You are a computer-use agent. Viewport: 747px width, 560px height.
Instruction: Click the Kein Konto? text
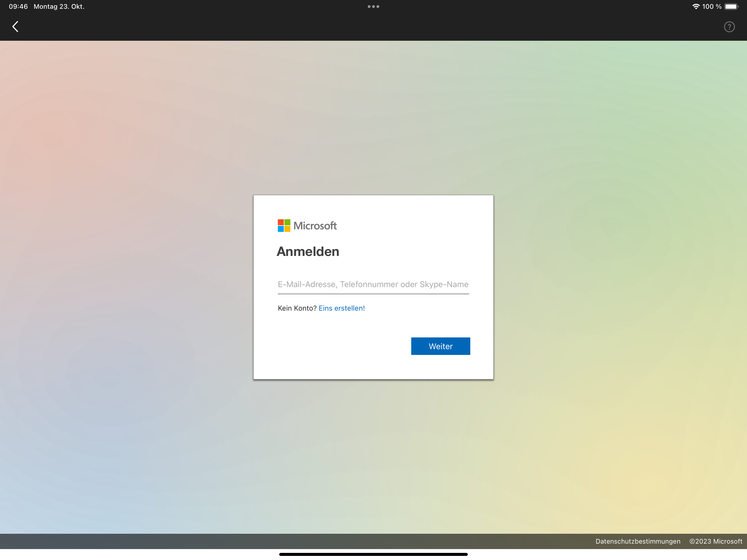click(297, 308)
